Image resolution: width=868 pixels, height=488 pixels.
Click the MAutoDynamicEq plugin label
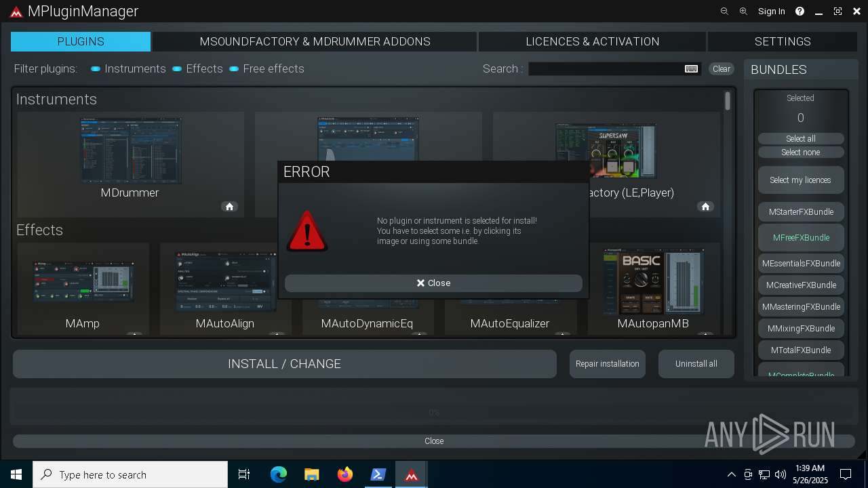coord(367,323)
